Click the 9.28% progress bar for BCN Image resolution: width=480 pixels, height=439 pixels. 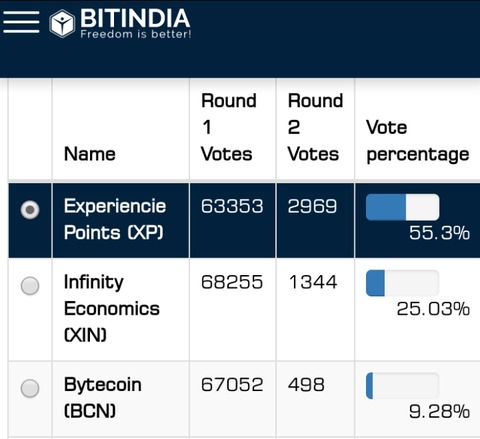[402, 386]
